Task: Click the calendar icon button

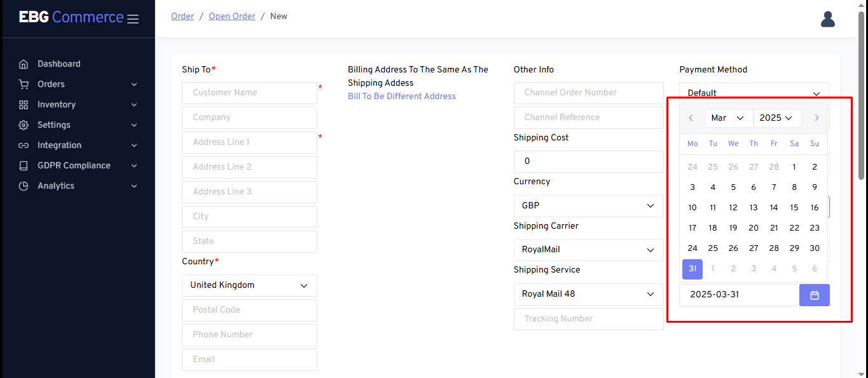Action: point(814,295)
